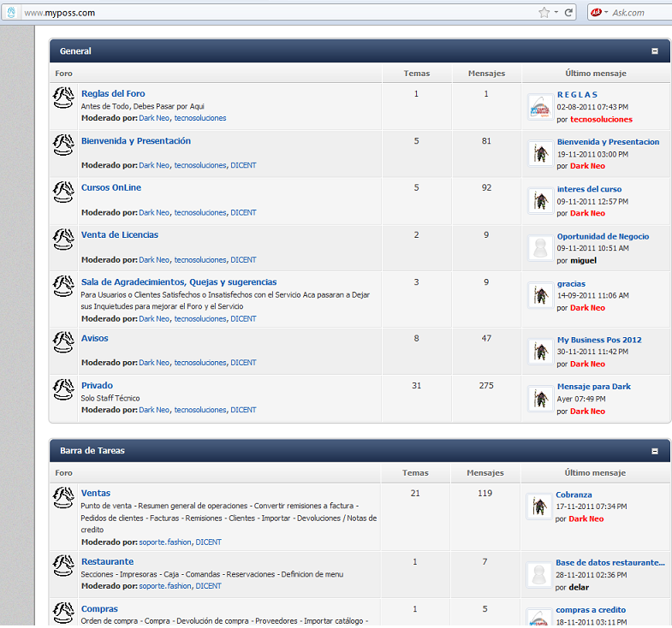Click miguel's blank avatar in Venta de Licencias row
This screenshot has height=628, width=672.
tap(539, 248)
